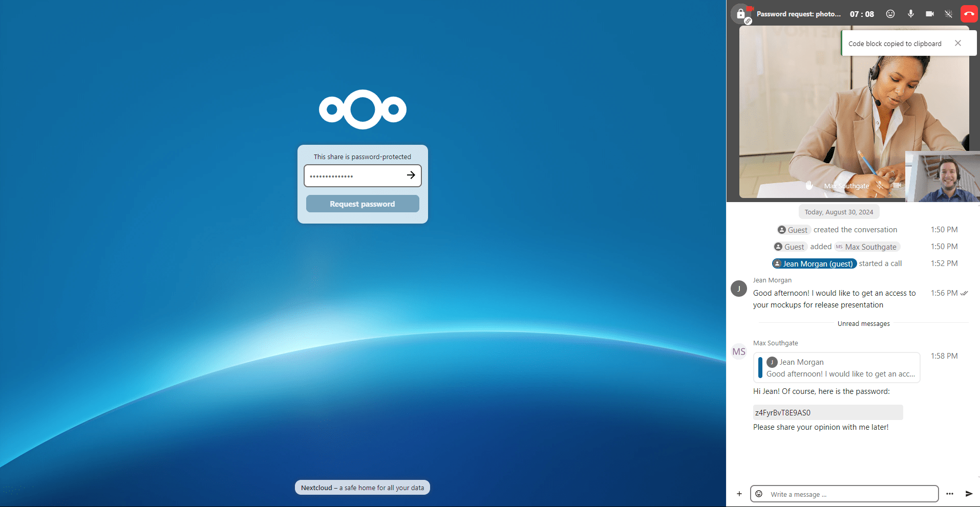Click 'Please share your opinion with me later!' text
This screenshot has width=980, height=507.
821,427
